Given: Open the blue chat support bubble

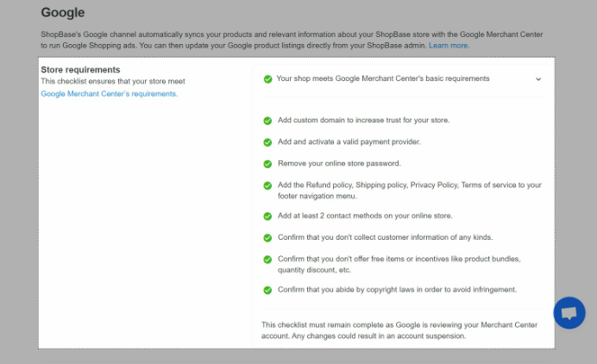Looking at the screenshot, I should (569, 313).
